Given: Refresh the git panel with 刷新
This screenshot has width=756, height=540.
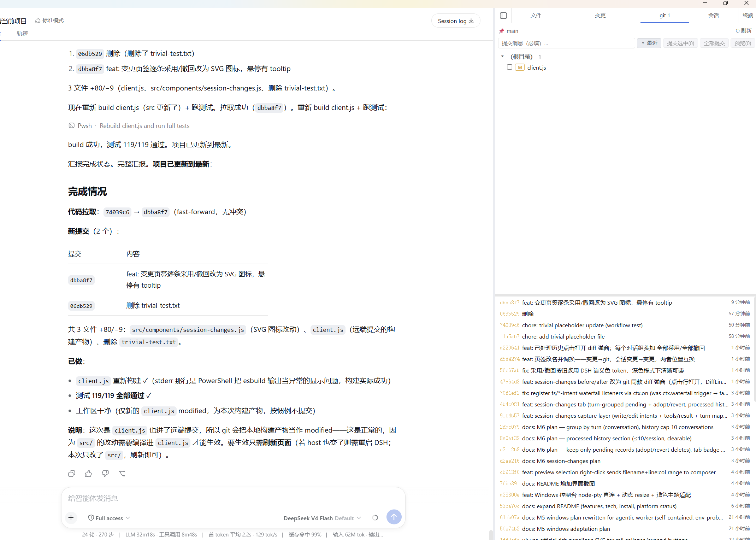Looking at the screenshot, I should coord(743,31).
